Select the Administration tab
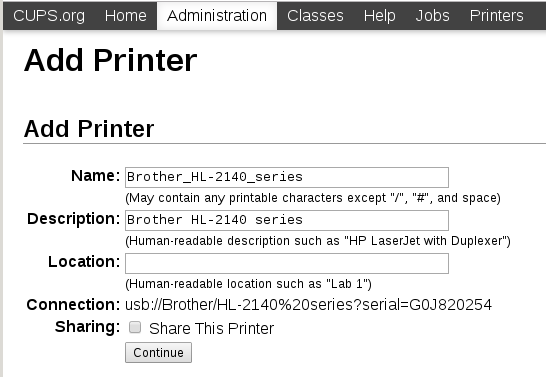The height and width of the screenshot is (377, 546). coord(217,16)
